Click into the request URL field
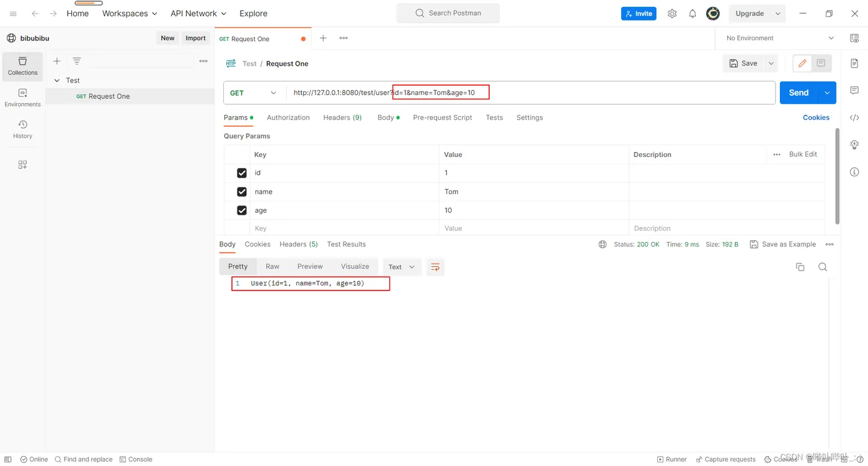 [530, 93]
